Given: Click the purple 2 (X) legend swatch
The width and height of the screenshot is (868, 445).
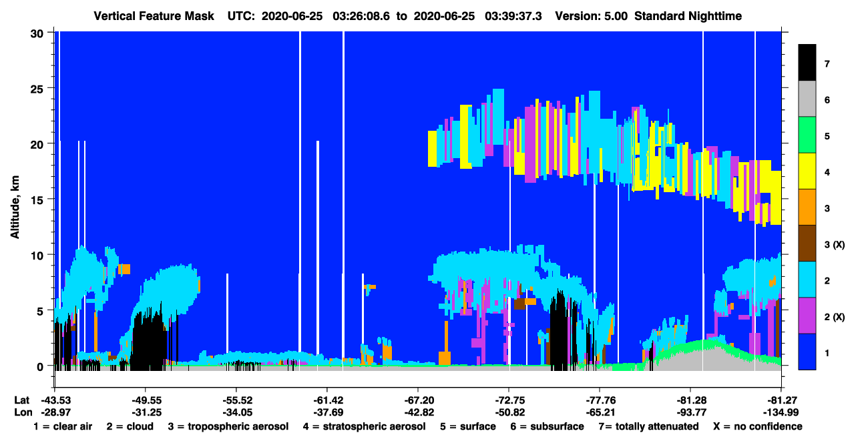Looking at the screenshot, I should click(x=807, y=316).
